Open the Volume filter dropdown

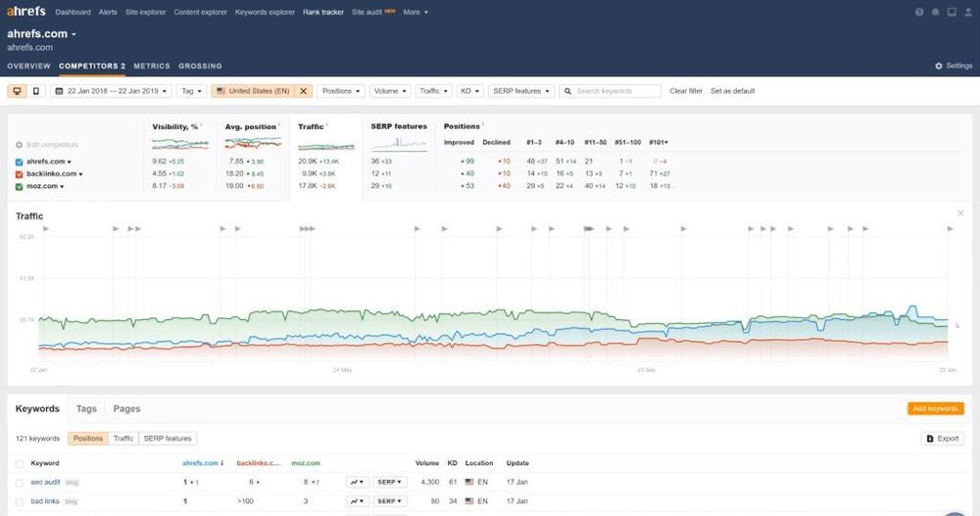click(390, 91)
